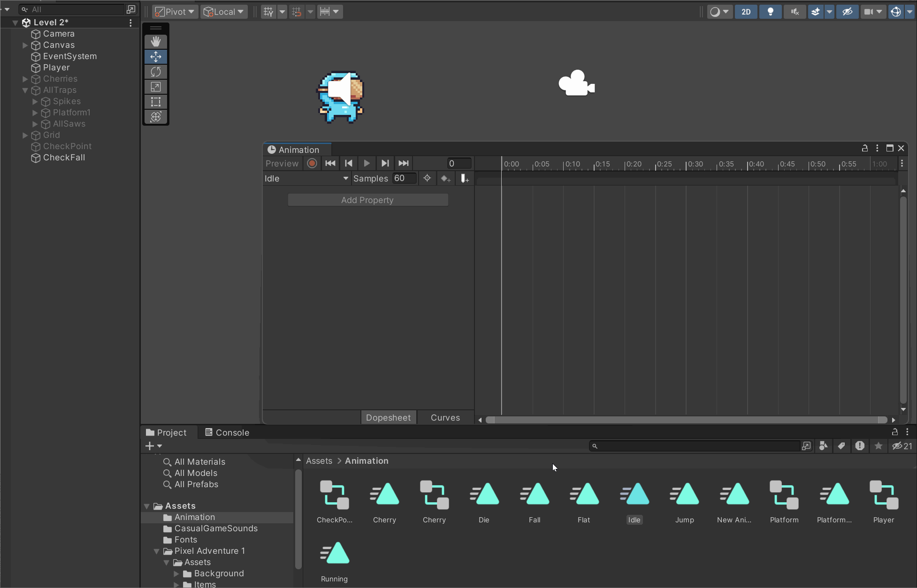Unmute scene audio

coord(794,11)
